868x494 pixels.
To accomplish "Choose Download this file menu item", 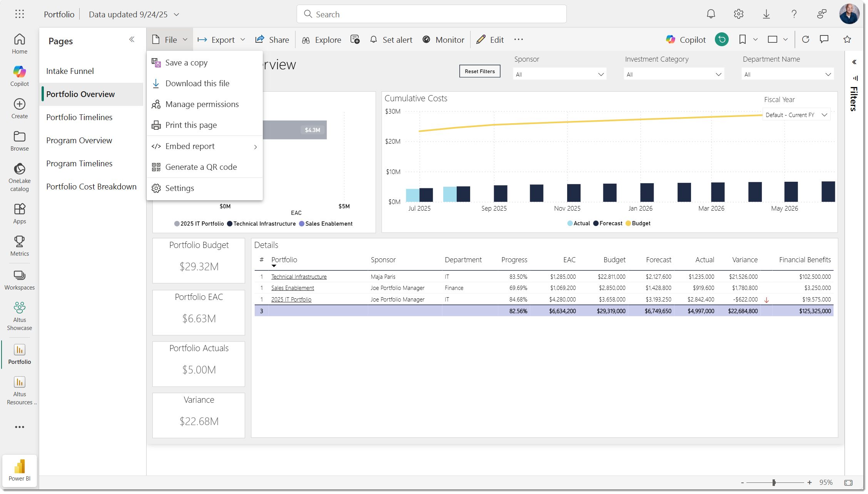I will pyautogui.click(x=197, y=84).
